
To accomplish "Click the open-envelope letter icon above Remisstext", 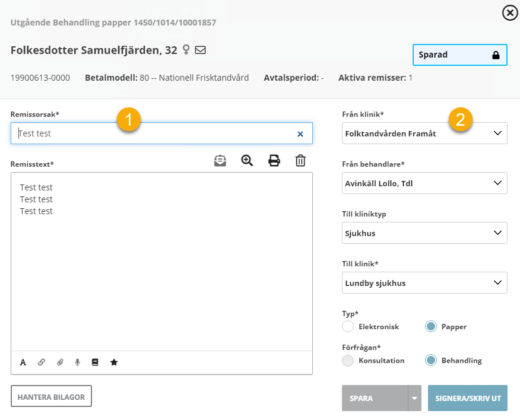I will (x=220, y=160).
